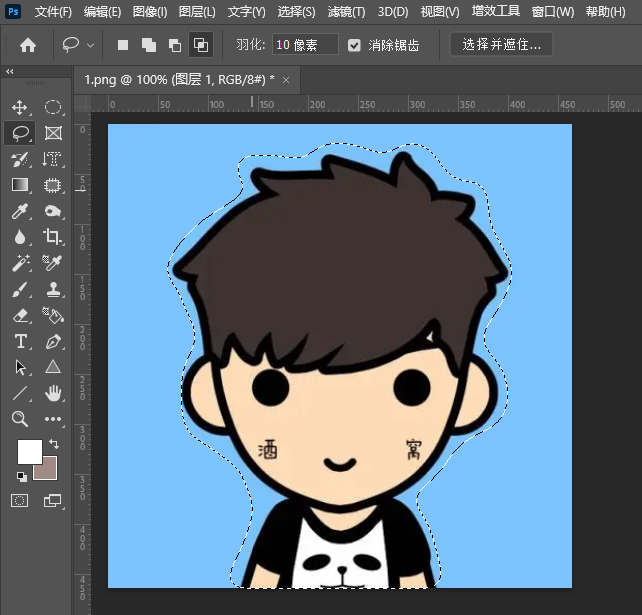Click the 羽化 feather value field
Image resolution: width=642 pixels, height=615 pixels.
[x=305, y=45]
